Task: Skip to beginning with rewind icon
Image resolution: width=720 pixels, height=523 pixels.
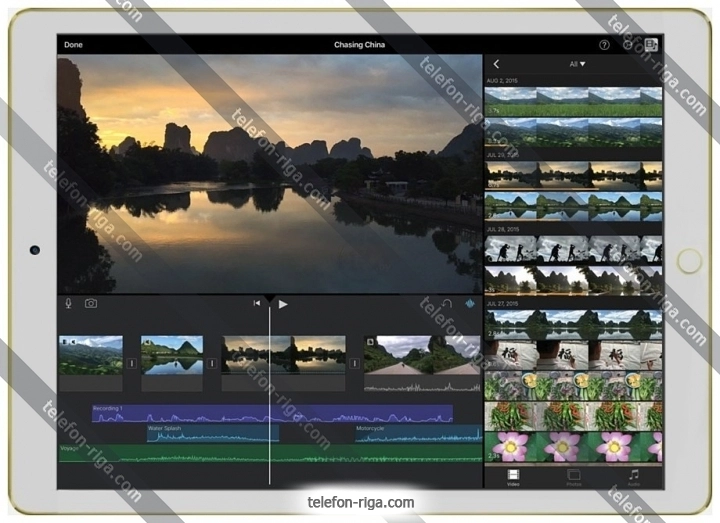Action: coord(257,303)
